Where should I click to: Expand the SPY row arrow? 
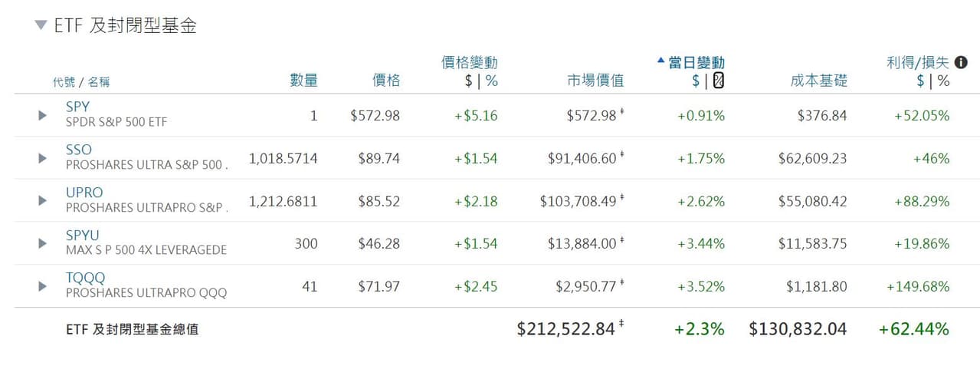[x=43, y=116]
